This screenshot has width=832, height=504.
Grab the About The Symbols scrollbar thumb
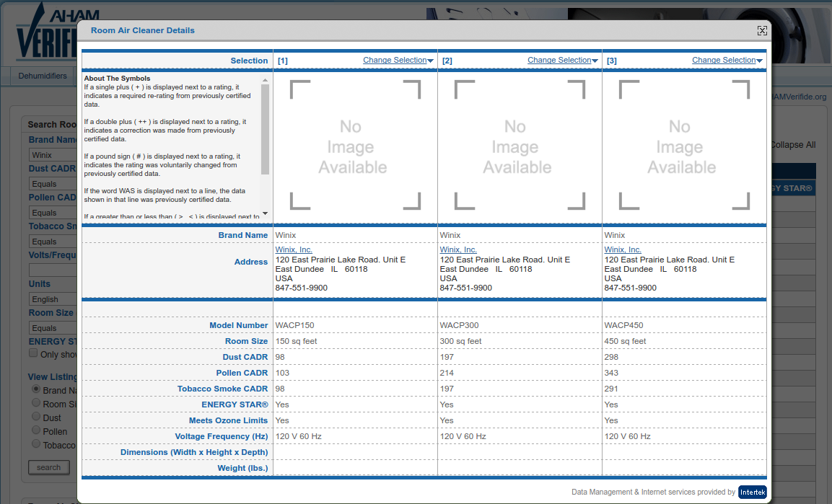tap(265, 129)
